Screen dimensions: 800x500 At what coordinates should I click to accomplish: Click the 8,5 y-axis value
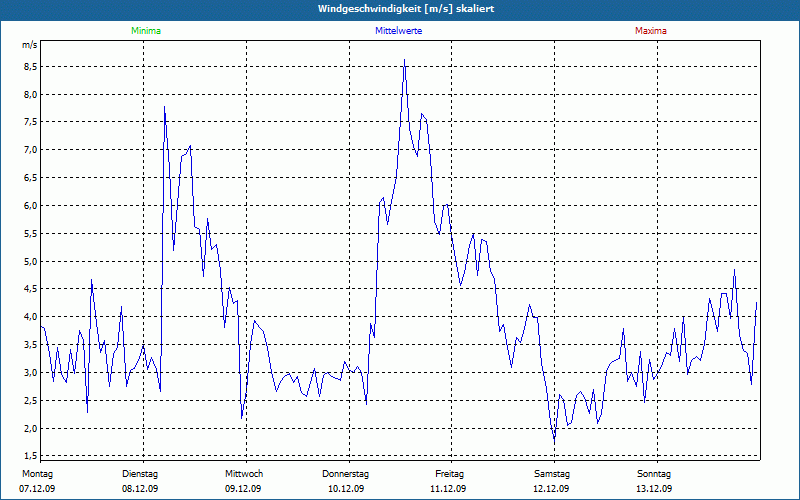tap(31, 67)
